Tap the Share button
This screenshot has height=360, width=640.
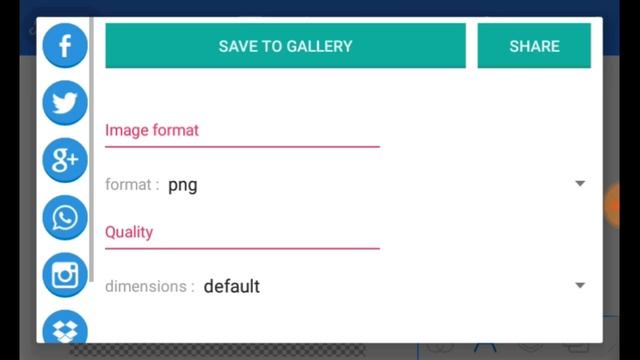pyautogui.click(x=534, y=46)
